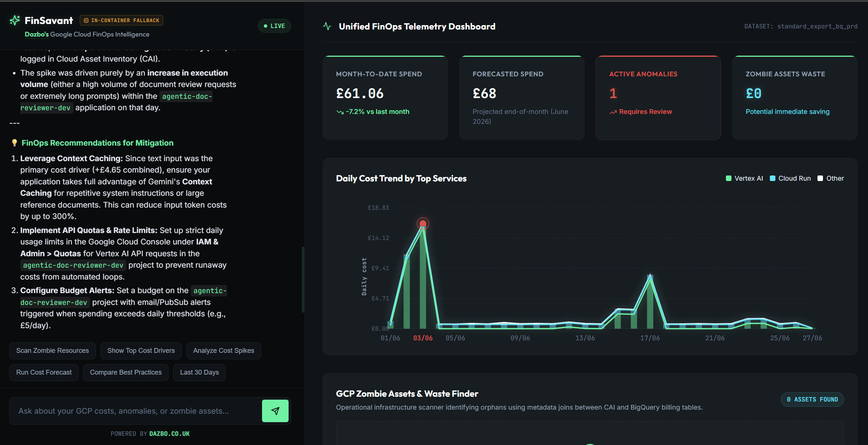Screen dimensions: 868x445
Task: Click the LIVE status indicator badge
Action: 275,26
